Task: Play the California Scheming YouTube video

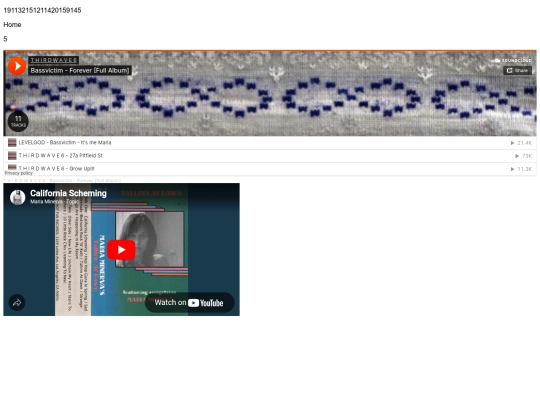Action: coord(121,250)
